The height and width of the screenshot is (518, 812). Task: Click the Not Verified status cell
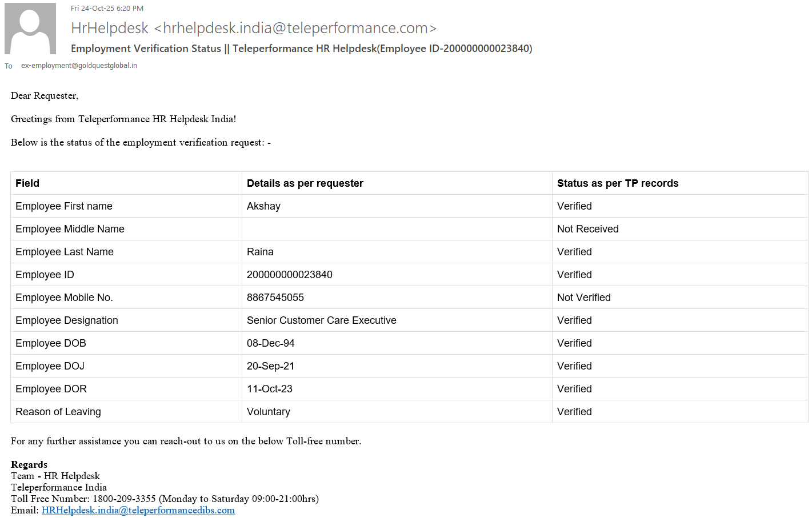click(583, 298)
